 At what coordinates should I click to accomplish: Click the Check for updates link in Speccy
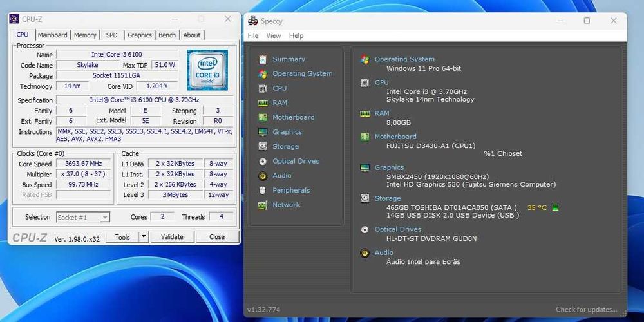pyautogui.click(x=587, y=310)
